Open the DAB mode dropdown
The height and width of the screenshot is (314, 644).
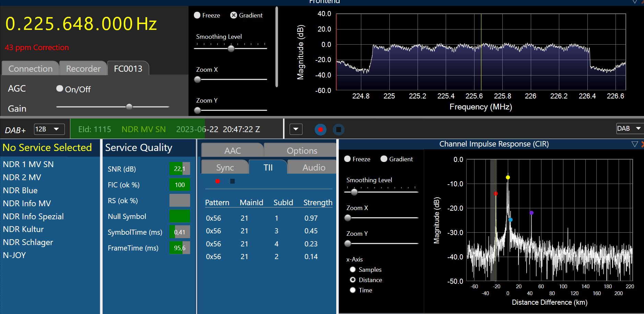pyautogui.click(x=629, y=129)
